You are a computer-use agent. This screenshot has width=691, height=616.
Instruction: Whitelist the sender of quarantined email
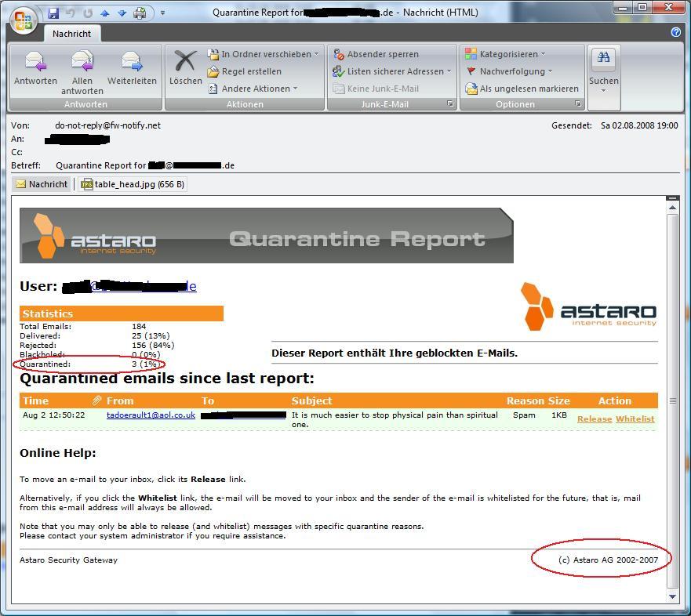click(x=635, y=419)
